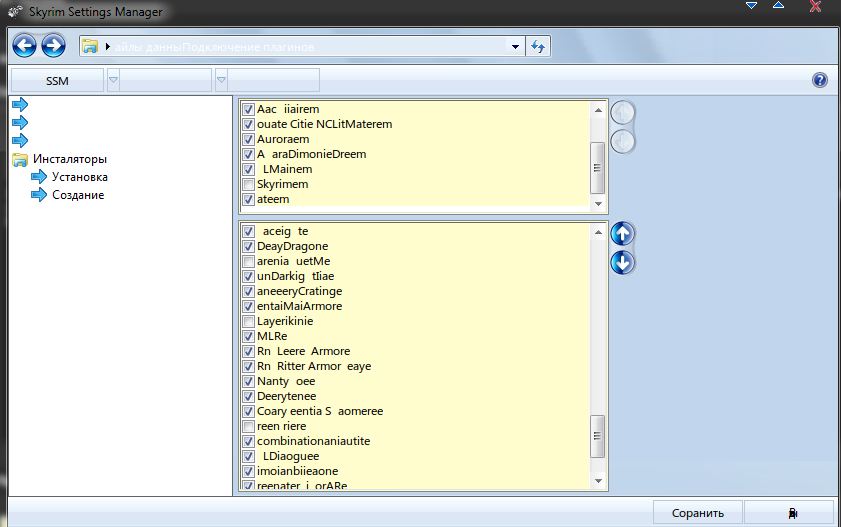Open the first toolbar dropdown after SSM
The width and height of the screenshot is (841, 527).
113,80
